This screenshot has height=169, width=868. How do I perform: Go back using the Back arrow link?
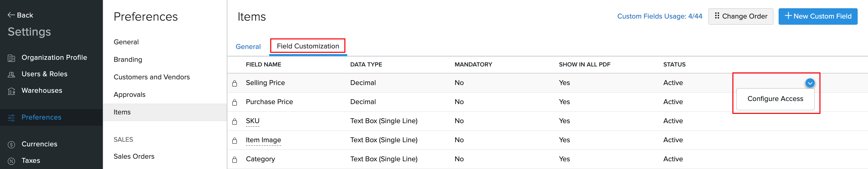(x=20, y=15)
